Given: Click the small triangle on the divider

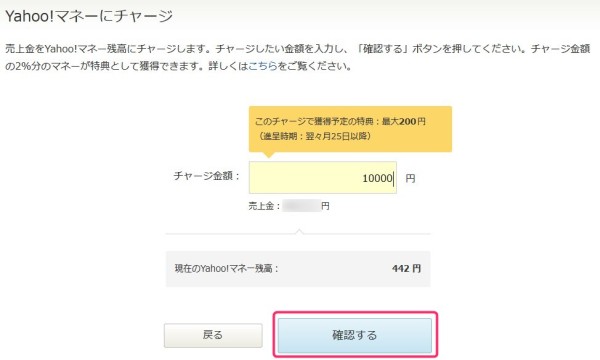Looking at the screenshot, I should point(299,231).
